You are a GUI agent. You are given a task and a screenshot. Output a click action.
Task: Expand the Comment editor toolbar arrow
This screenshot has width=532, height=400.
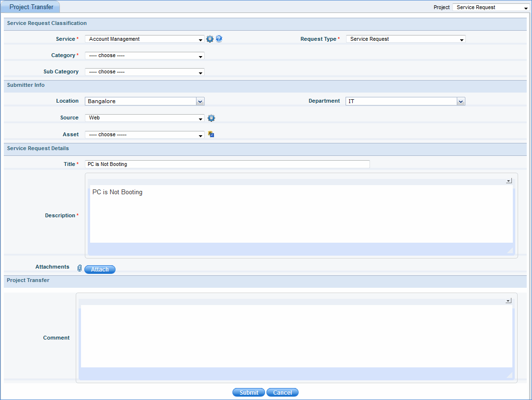[509, 301]
